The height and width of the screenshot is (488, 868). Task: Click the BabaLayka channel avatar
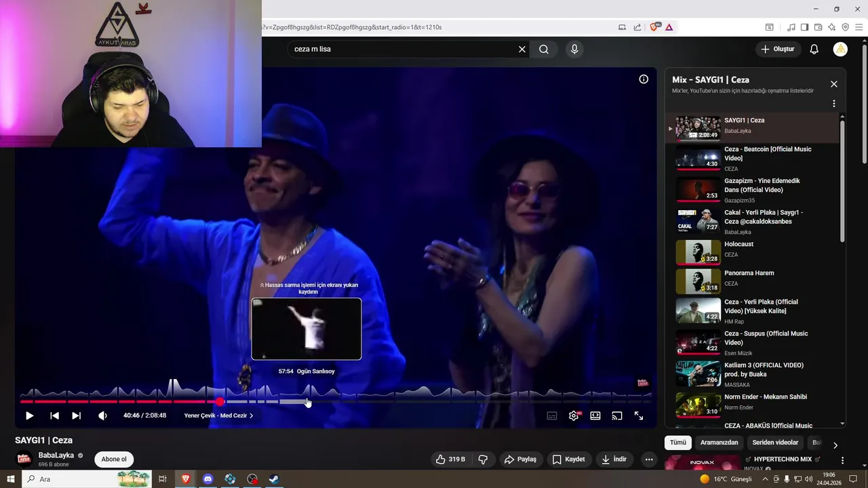pos(24,459)
